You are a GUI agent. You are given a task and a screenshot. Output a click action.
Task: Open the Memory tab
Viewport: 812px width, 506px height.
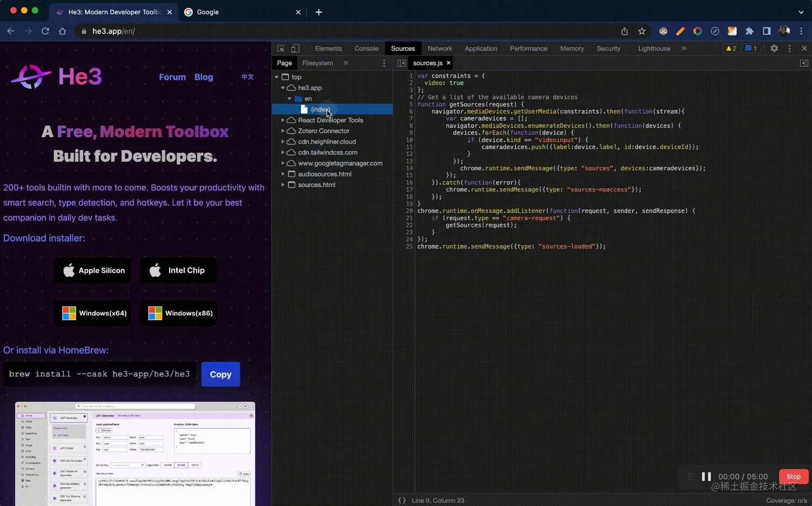(x=572, y=48)
